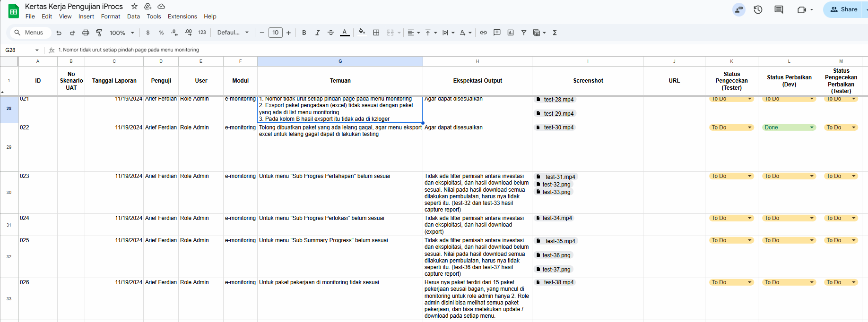868x322 pixels.
Task: Open the comments panel icon
Action: click(779, 9)
